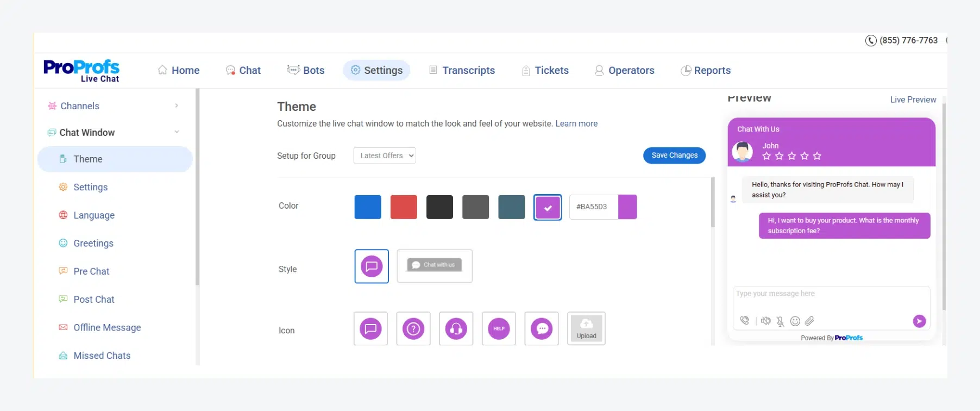Select Theme in the sidebar
980x411 pixels.
click(x=115, y=159)
